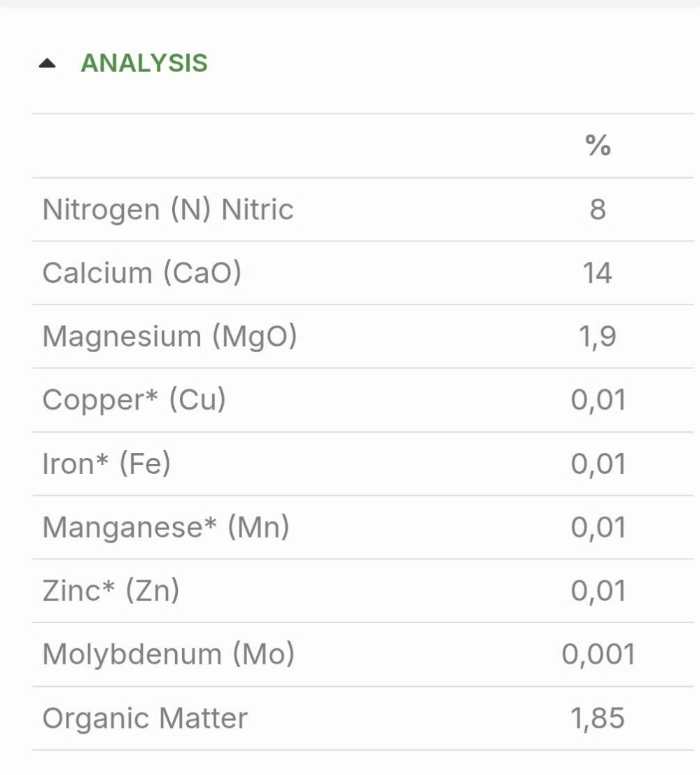Click the Nitrogen value 8
Image resolution: width=700 pixels, height=775 pixels.
pyautogui.click(x=598, y=209)
